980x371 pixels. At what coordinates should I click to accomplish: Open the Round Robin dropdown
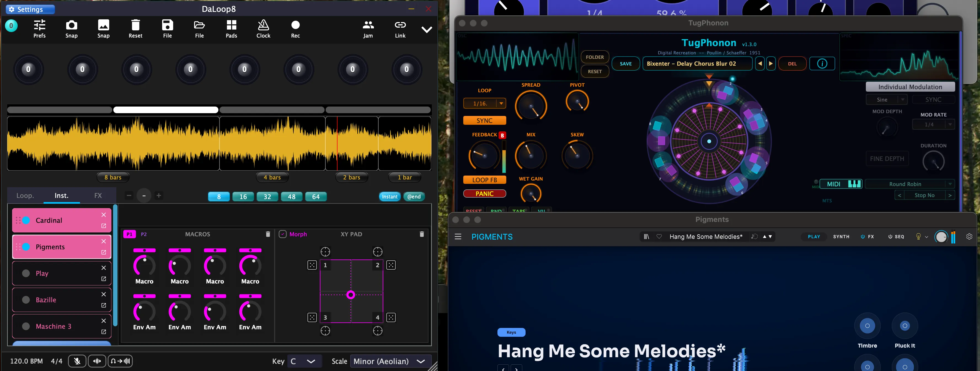tap(910, 184)
